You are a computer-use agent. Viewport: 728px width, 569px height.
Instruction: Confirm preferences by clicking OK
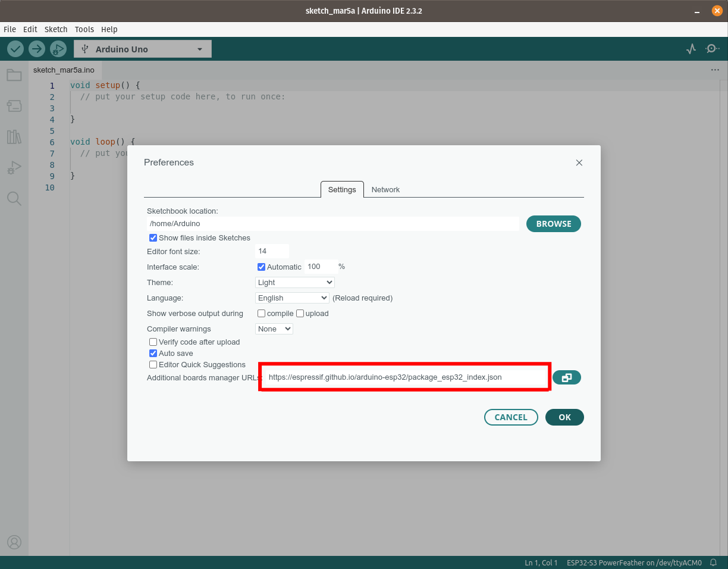[564, 417]
